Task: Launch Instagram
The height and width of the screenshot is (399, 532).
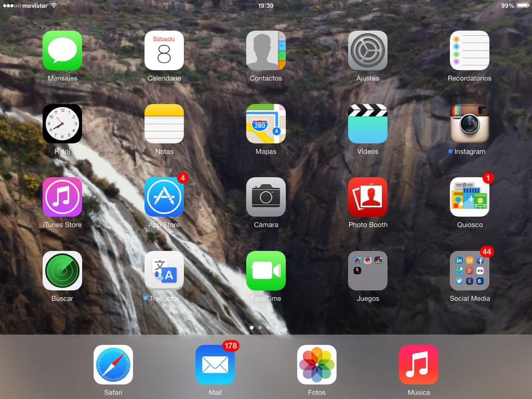Action: [x=469, y=124]
